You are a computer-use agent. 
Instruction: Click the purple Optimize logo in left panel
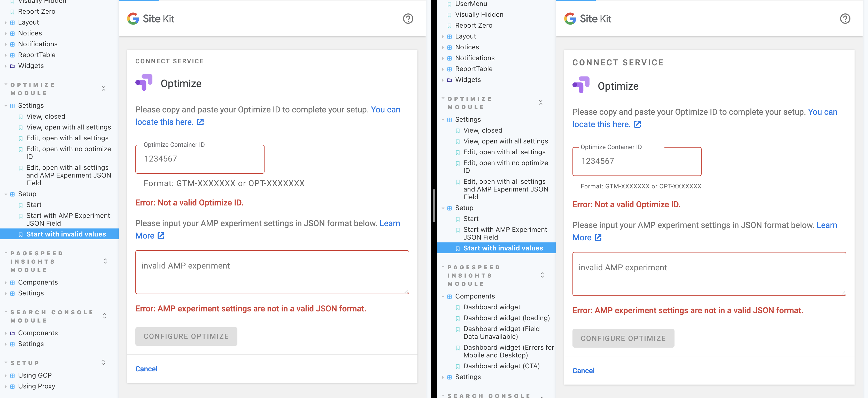(144, 82)
